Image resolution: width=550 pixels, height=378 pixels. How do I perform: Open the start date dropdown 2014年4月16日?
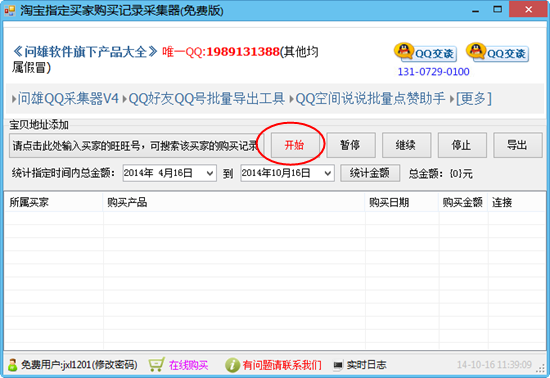(x=210, y=173)
